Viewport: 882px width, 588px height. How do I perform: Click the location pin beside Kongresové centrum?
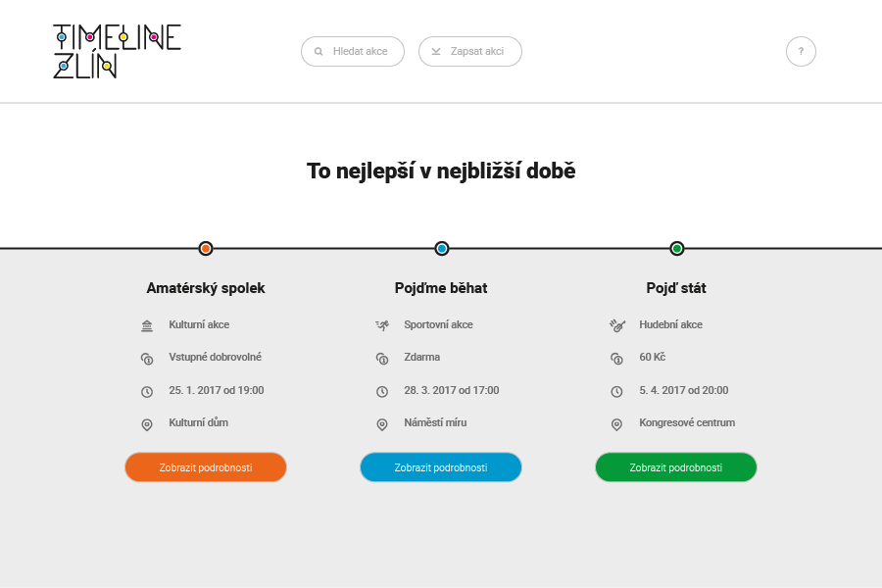coord(617,424)
